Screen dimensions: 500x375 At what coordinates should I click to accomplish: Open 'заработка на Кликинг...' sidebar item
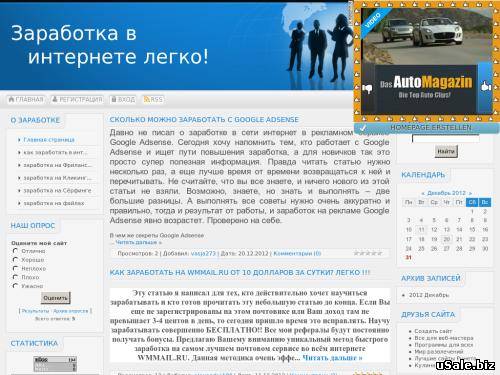pos(57,178)
